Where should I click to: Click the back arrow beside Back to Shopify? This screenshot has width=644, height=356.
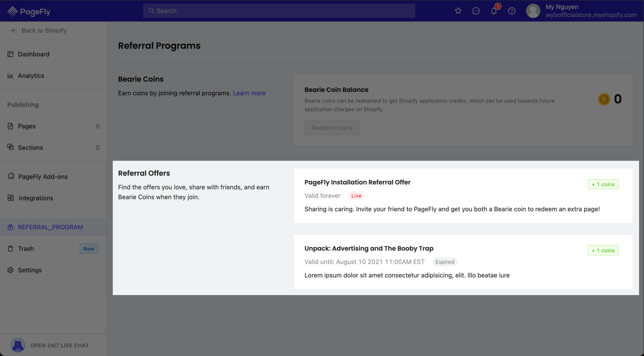tap(14, 30)
